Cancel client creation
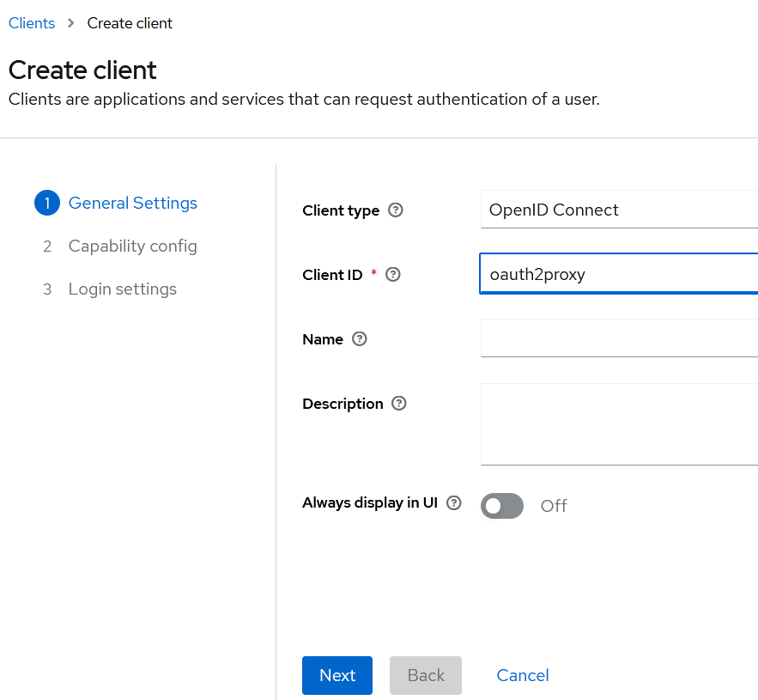 coord(523,676)
